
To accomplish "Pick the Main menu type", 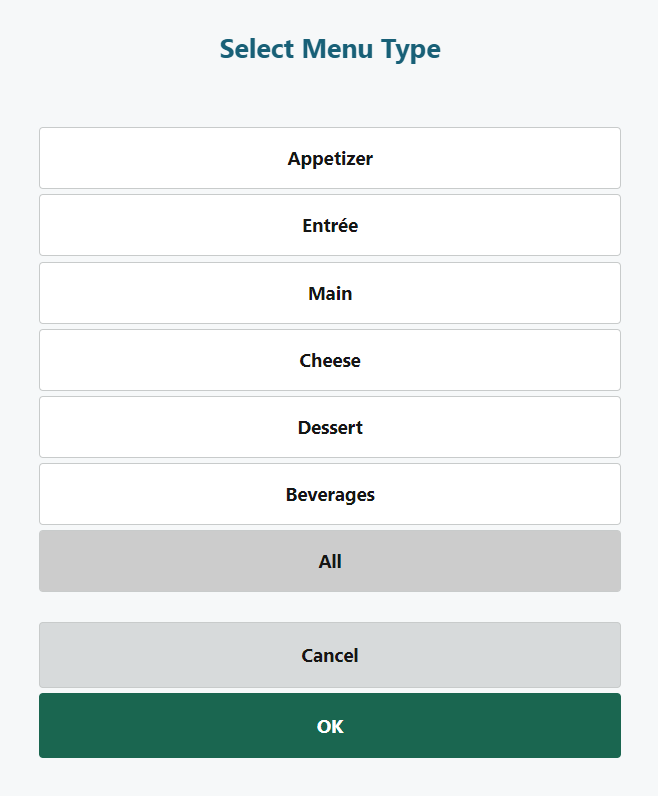I will click(x=330, y=293).
